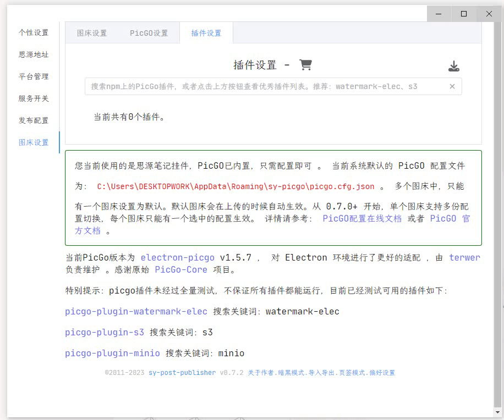Open picgo-plugin-s3 link
Image resolution: width=504 pixels, height=420 pixels.
105,333
